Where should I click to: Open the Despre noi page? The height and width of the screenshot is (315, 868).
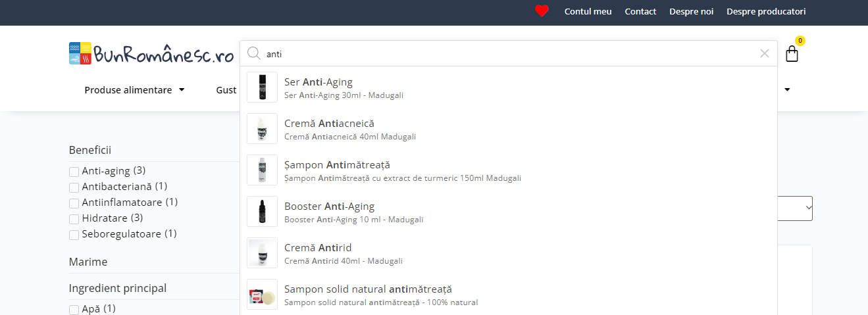click(x=691, y=11)
